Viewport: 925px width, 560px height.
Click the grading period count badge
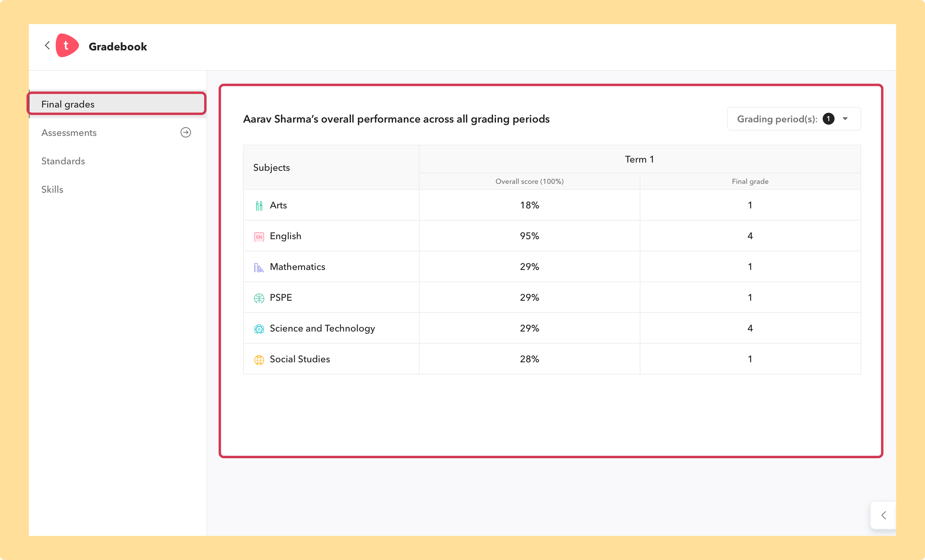tap(828, 119)
